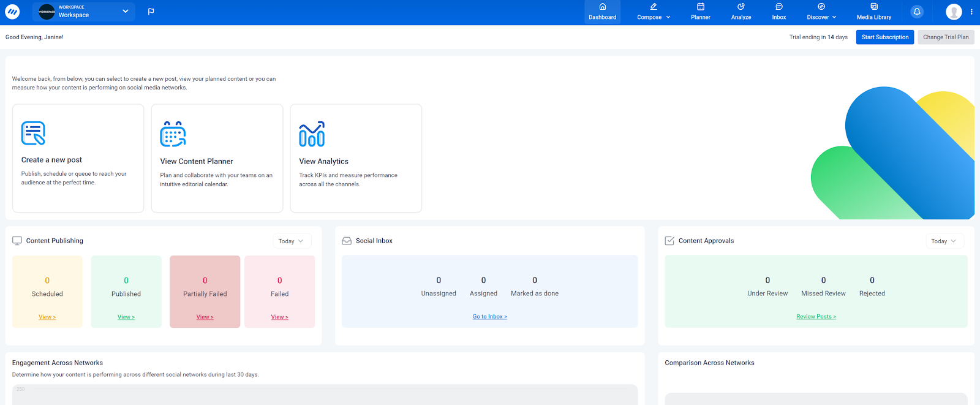Click the flag icon in the top bar
The image size is (980, 405).
click(x=151, y=12)
